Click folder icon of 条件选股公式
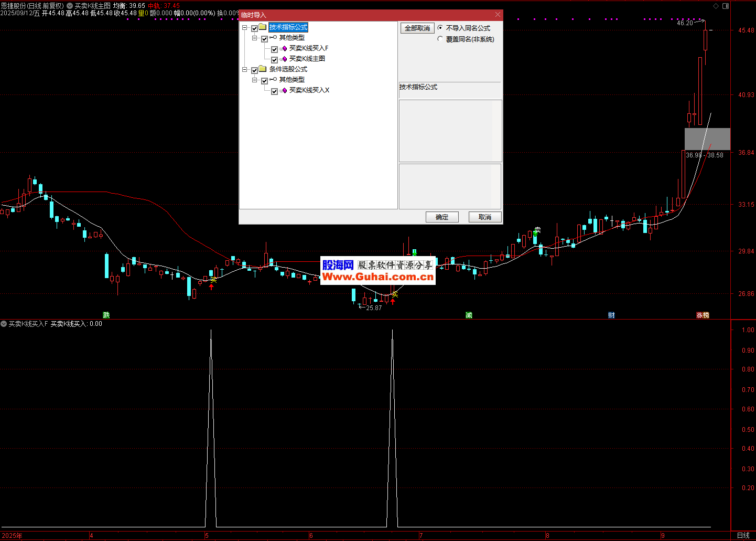 point(263,69)
